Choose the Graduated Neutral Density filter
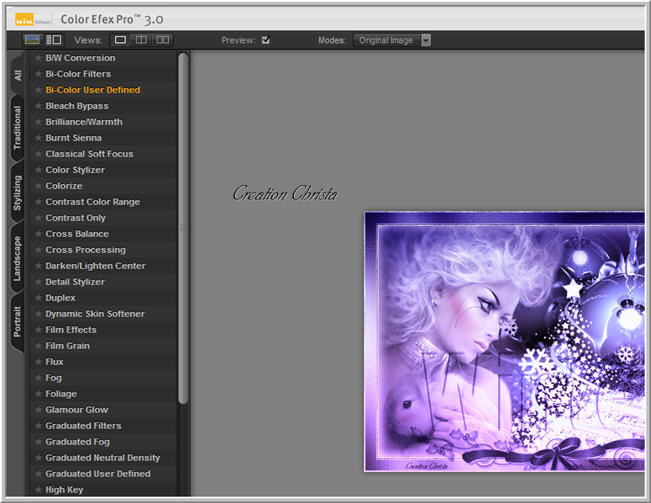Screen dimensions: 651x503 [104, 458]
